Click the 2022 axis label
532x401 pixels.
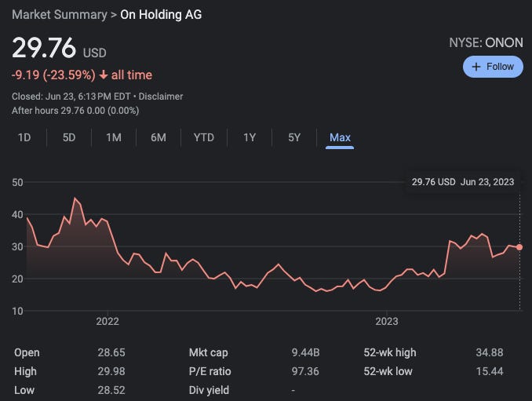coord(107,321)
